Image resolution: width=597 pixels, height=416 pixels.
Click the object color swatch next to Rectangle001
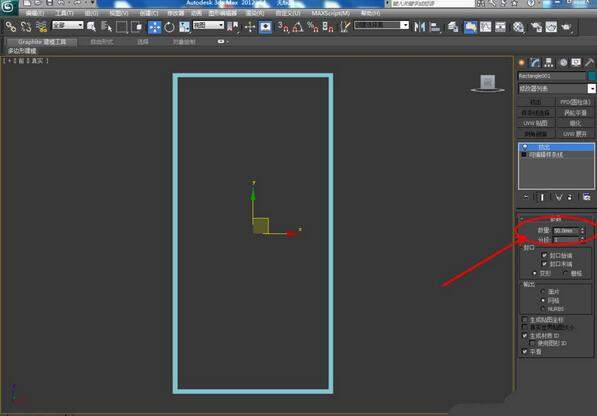point(592,76)
